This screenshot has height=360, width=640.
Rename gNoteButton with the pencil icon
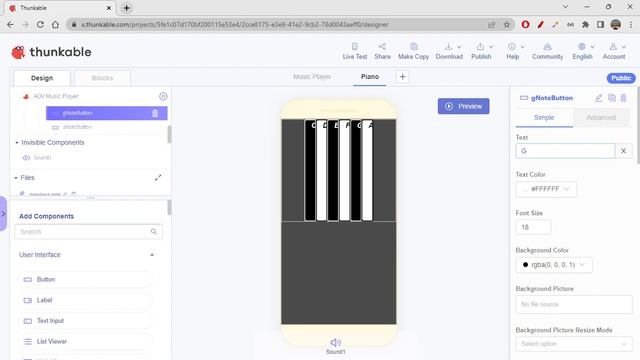(598, 98)
